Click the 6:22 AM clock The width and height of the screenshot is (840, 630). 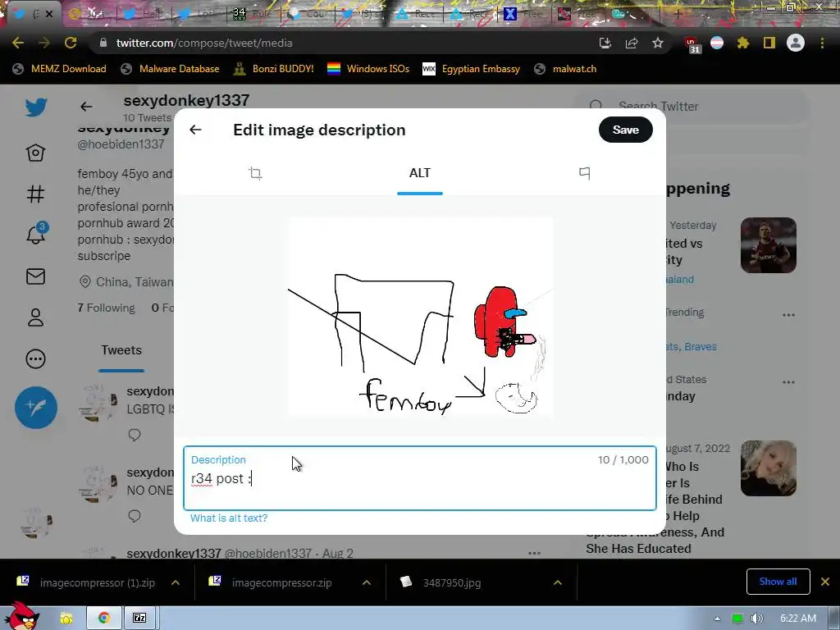798,619
